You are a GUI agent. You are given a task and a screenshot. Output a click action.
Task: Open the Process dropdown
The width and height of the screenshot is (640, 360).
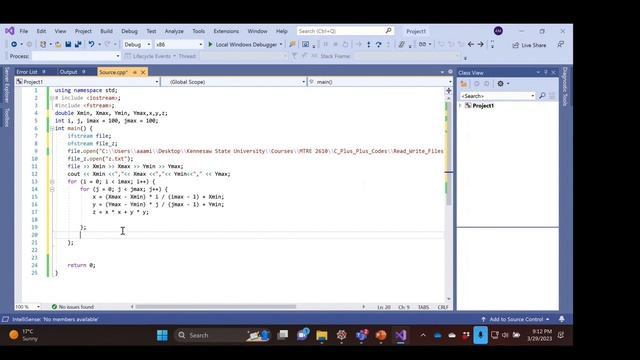[76, 56]
